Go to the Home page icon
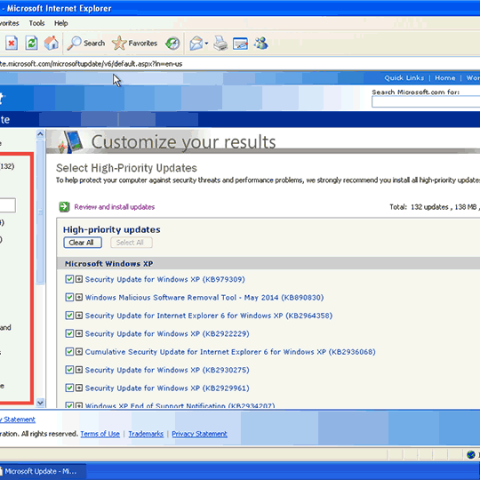Image resolution: width=480 pixels, height=480 pixels. click(x=51, y=43)
